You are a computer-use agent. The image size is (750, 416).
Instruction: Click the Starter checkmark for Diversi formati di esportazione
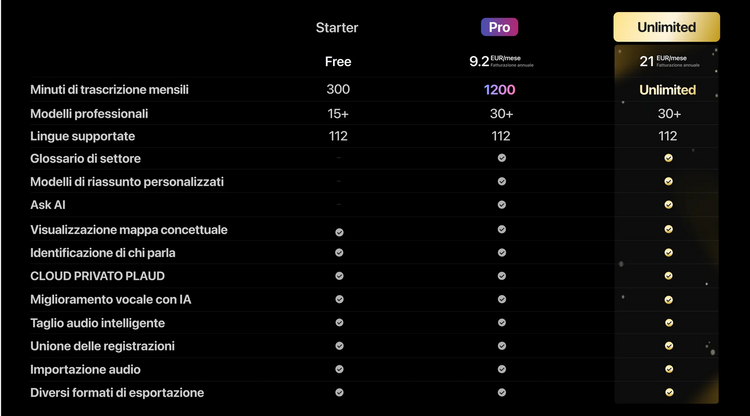click(x=339, y=393)
